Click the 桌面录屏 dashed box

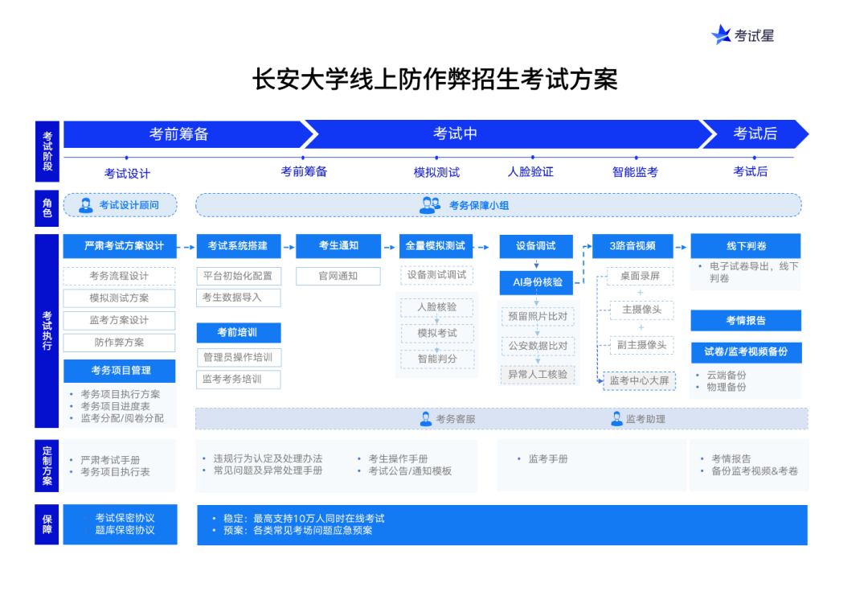tap(640, 276)
